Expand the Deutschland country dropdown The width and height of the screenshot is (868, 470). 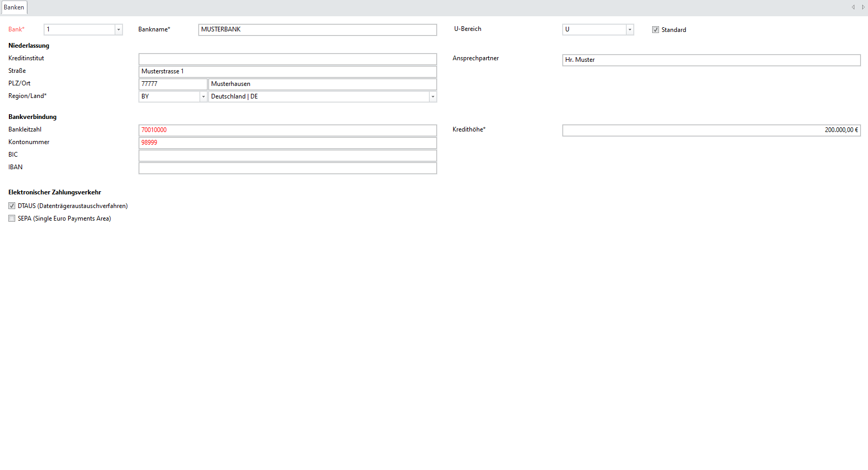pyautogui.click(x=433, y=97)
